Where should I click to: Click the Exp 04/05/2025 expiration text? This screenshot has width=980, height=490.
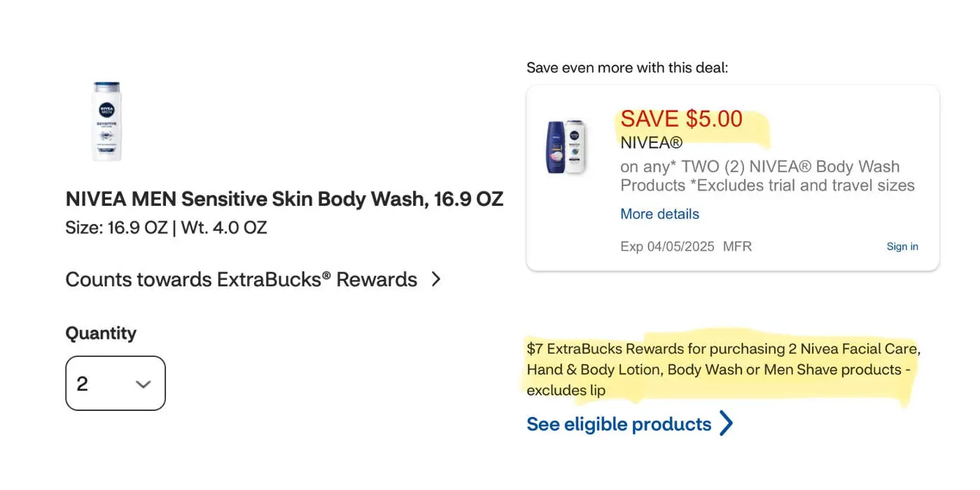[x=667, y=246]
